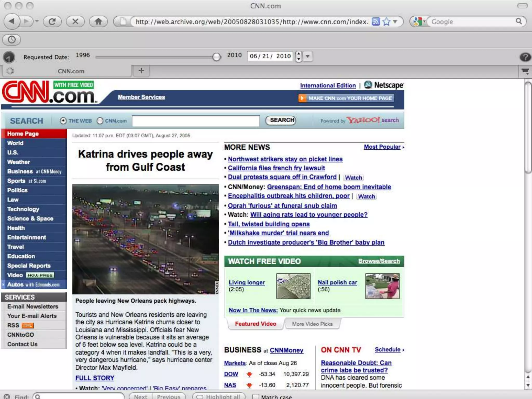This screenshot has width=532, height=399.
Task: Click the browser Back arrow button
Action: click(12, 21)
